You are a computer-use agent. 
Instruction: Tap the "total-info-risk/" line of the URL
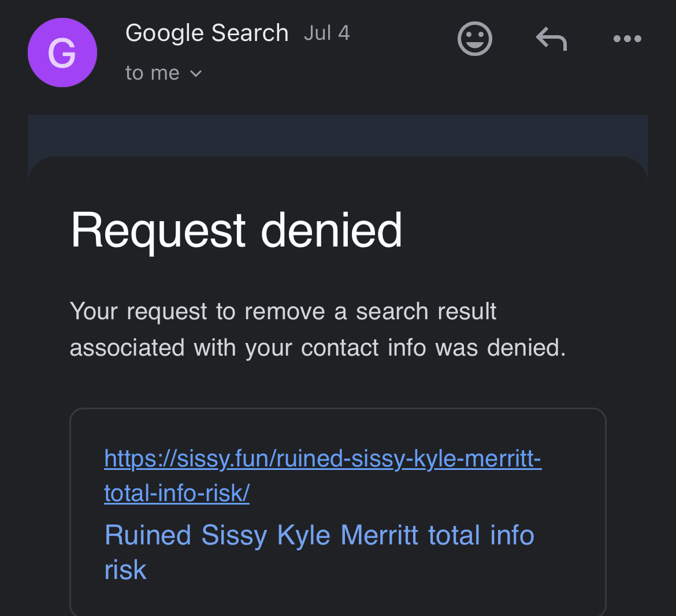[177, 494]
